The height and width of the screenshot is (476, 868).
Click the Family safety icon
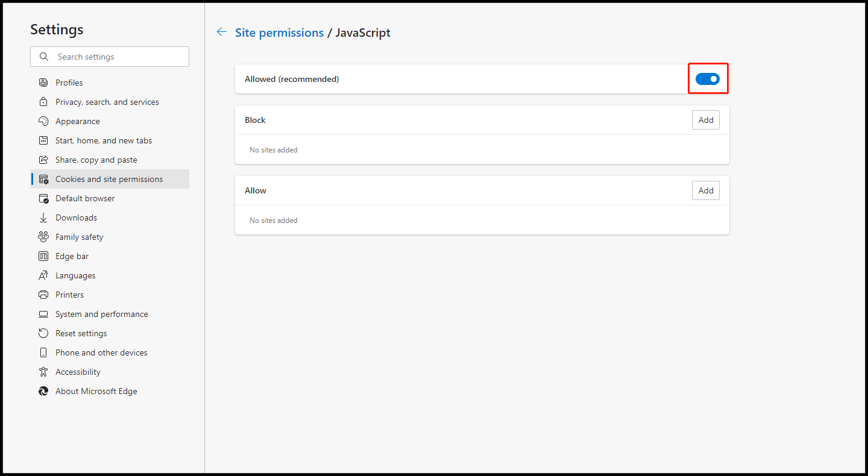point(43,237)
